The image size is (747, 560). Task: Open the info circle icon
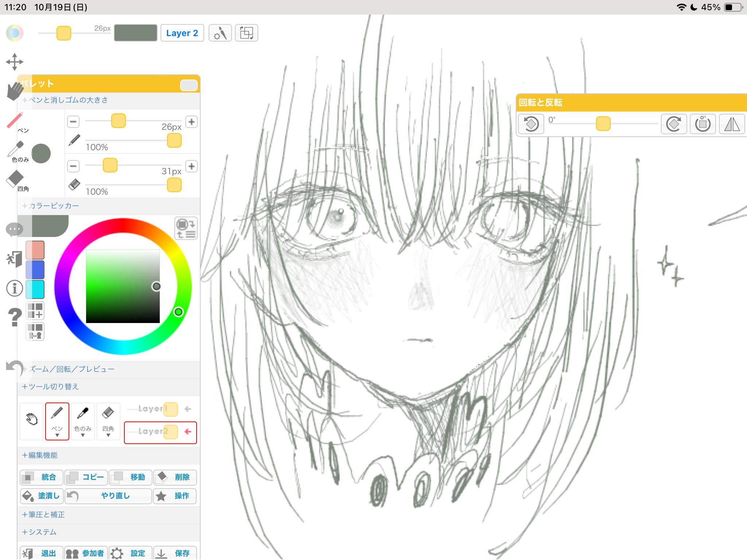[15, 288]
